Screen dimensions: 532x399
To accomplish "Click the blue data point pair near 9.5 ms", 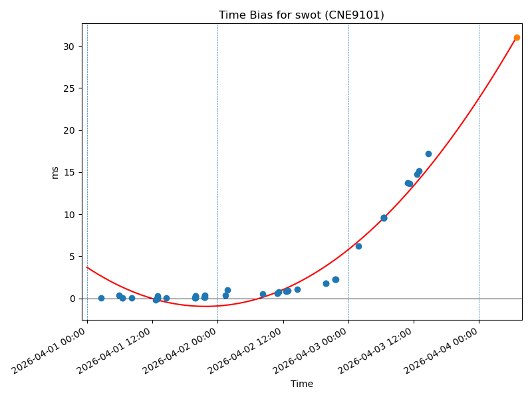I will point(384,217).
